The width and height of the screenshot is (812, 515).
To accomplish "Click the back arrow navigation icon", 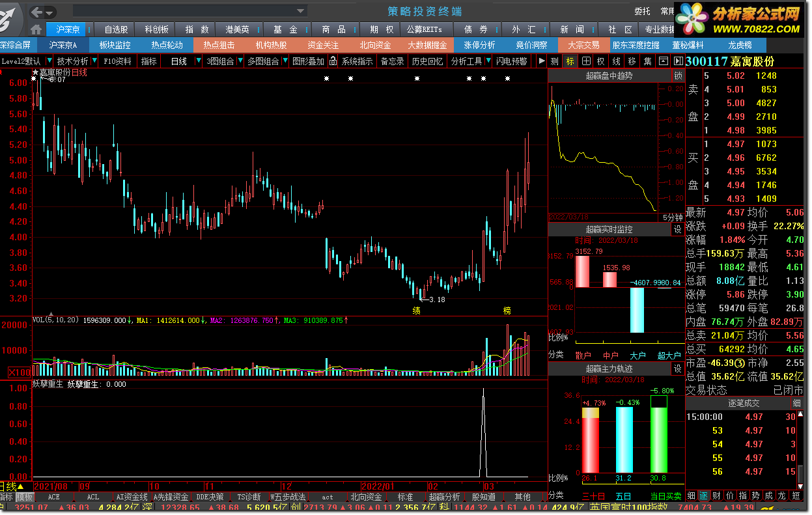I will click(36, 11).
